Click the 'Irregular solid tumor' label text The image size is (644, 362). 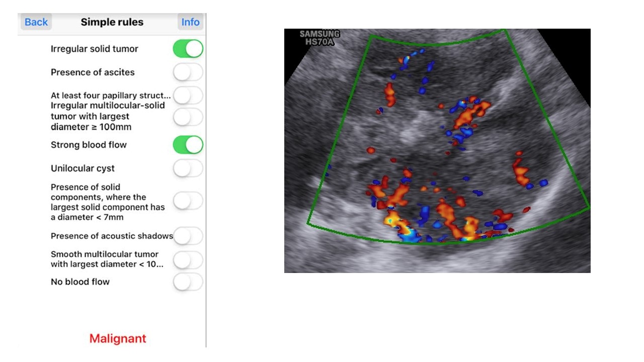[94, 49]
